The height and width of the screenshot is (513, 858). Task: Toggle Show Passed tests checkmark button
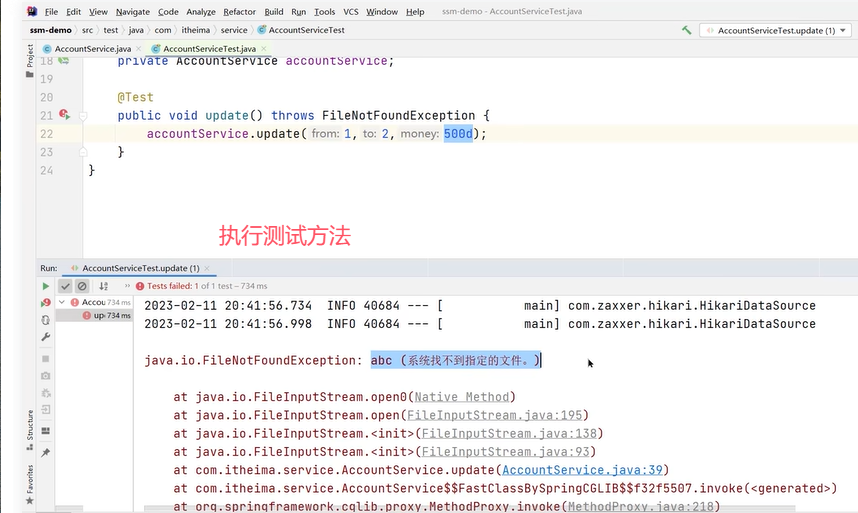coord(65,286)
